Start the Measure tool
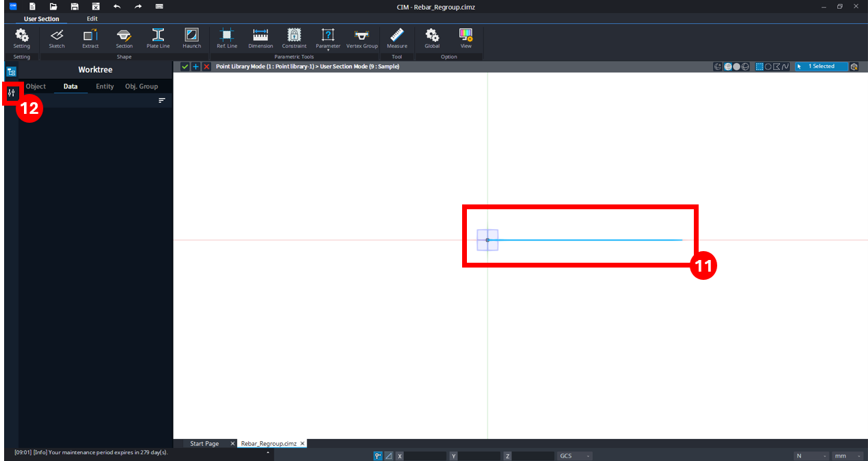868x461 pixels. coord(397,38)
